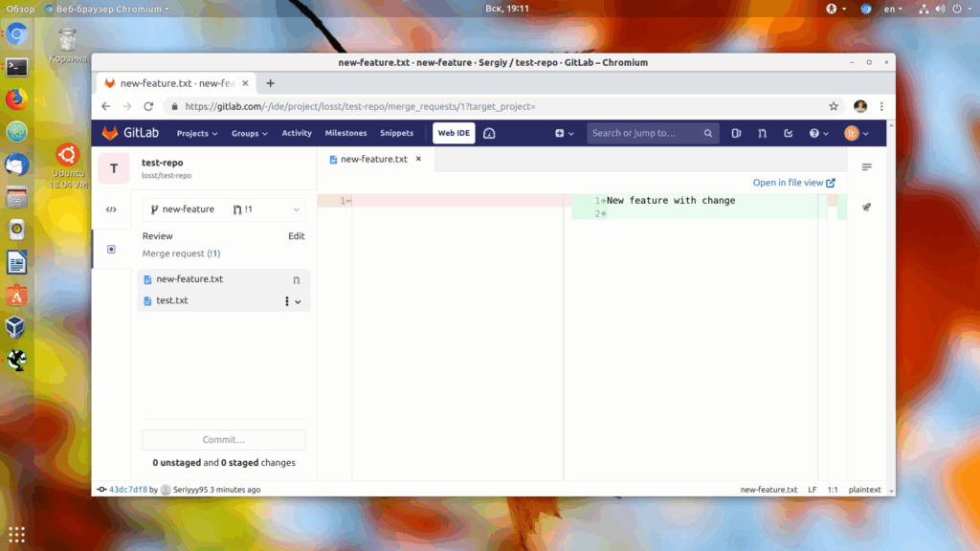Viewport: 980px width, 551px height.
Task: Click the Корзина trash desktop icon
Action: pos(68,46)
